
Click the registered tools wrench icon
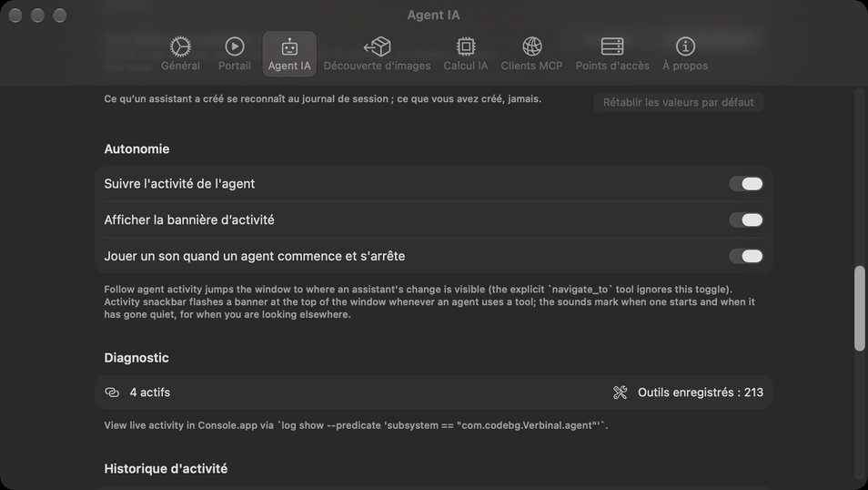point(620,393)
